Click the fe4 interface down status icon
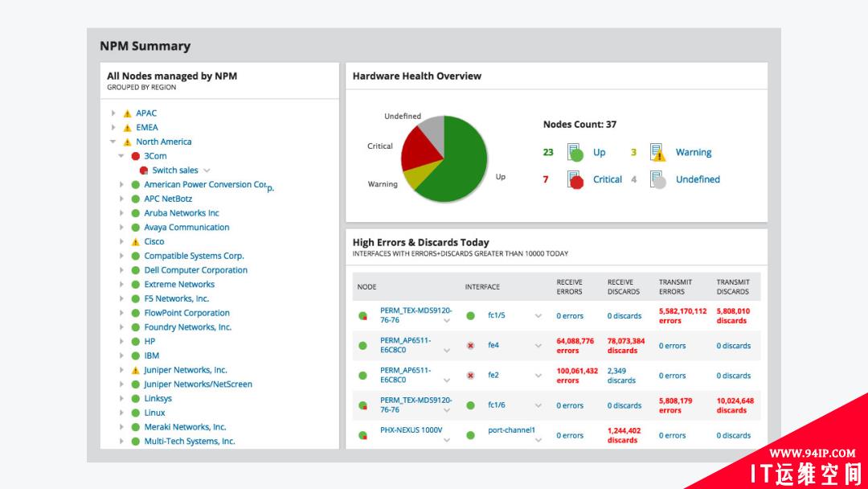Image resolution: width=868 pixels, height=489 pixels. coord(470,346)
